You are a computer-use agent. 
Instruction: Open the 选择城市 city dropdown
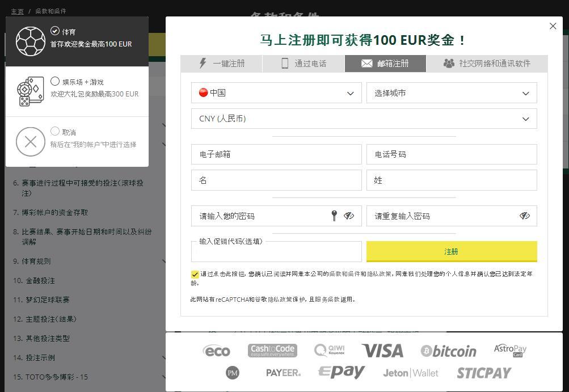point(452,92)
